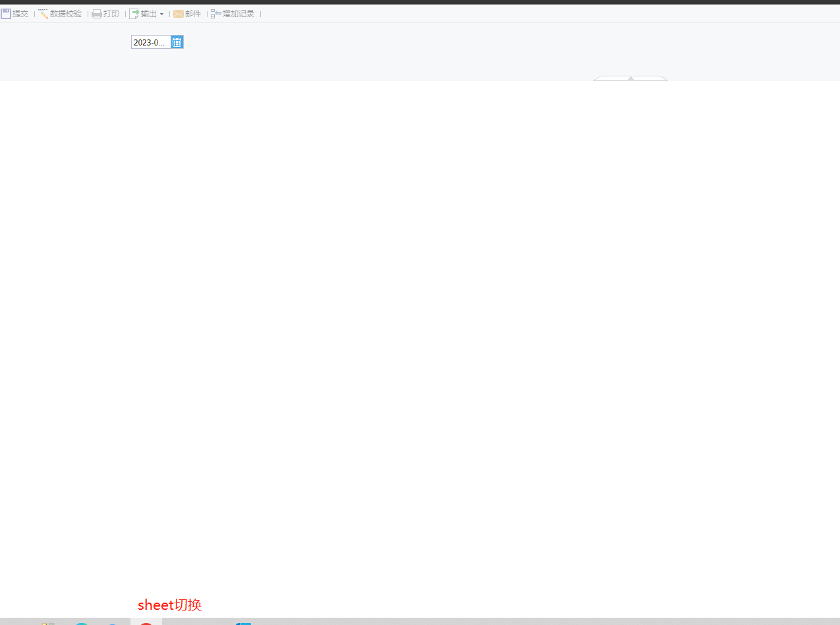Open the 输出 export dropdown
This screenshot has width=840, height=625.
[146, 13]
